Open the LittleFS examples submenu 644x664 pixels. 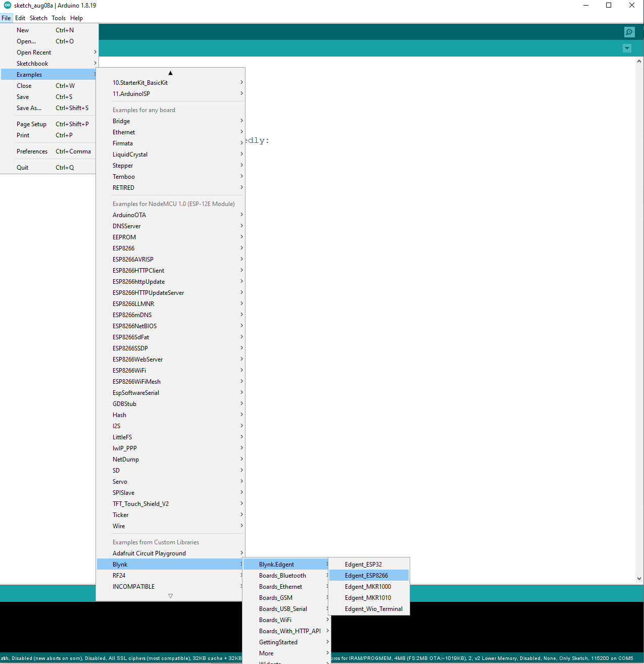click(x=170, y=437)
